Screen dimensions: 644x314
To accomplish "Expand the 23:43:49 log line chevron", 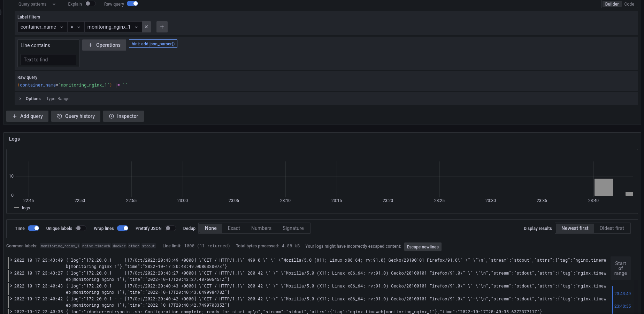I will (x=11, y=260).
